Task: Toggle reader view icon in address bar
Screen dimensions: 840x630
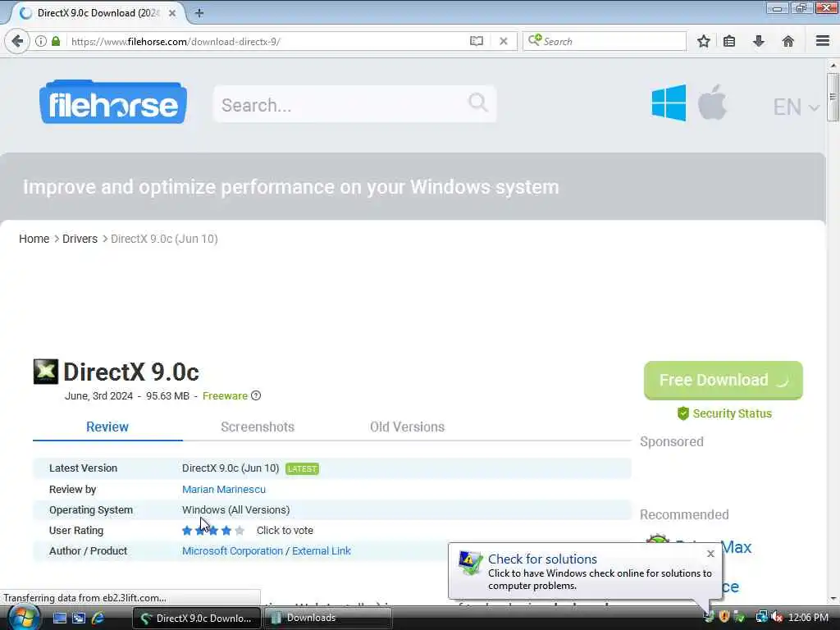Action: coord(477,41)
